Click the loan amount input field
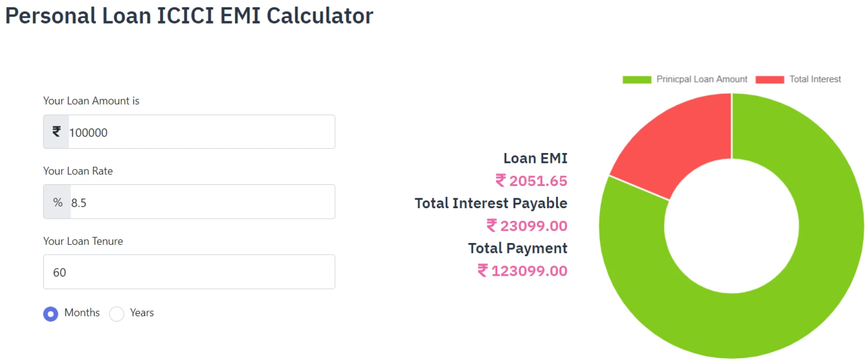The height and width of the screenshot is (363, 868). coord(199,132)
